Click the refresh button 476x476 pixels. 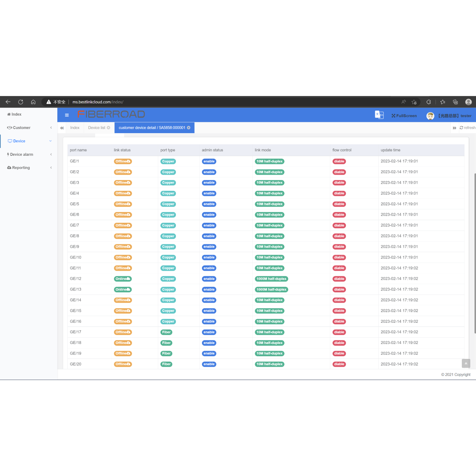tap(467, 128)
